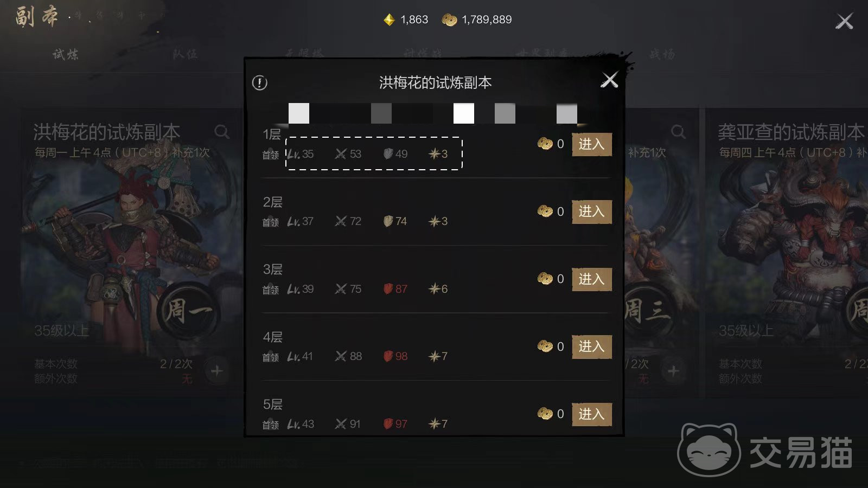Click the first white square in dialog header
868x488 pixels.
coord(299,113)
